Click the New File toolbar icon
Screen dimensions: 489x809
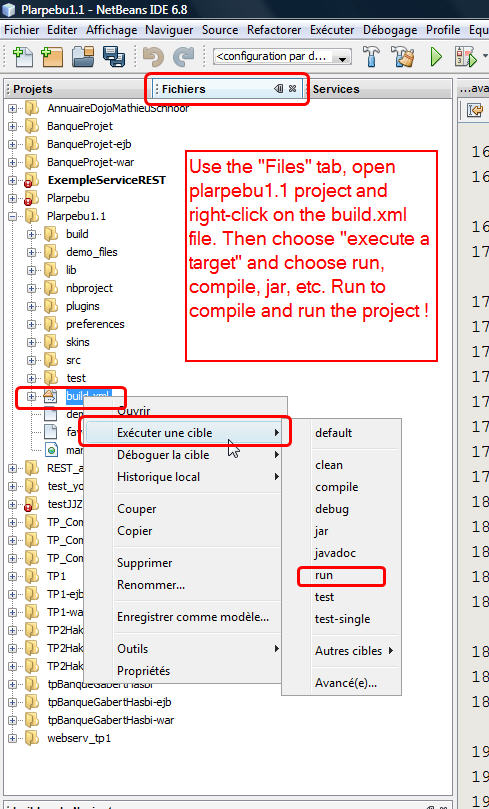23,57
